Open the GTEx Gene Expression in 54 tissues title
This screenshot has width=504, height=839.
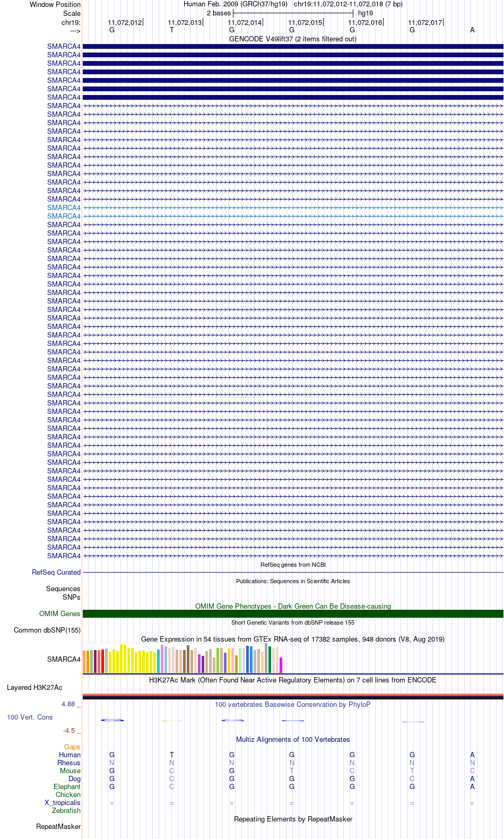(x=293, y=639)
